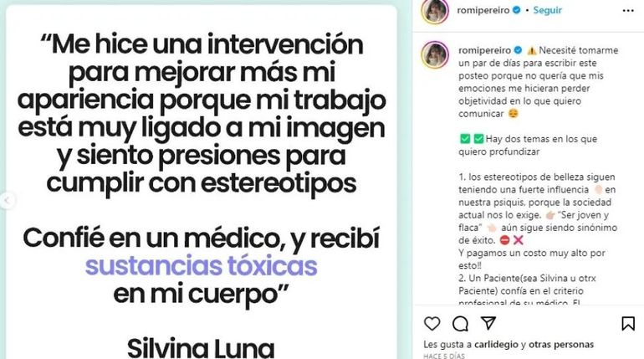The height and width of the screenshot is (359, 644).
Task: Click the verified badge in the header
Action: click(x=517, y=10)
